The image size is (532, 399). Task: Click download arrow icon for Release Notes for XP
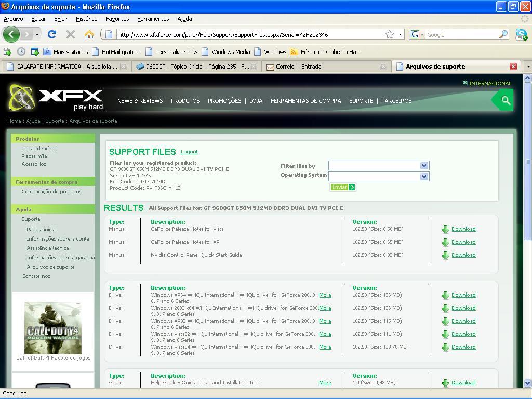445,242
